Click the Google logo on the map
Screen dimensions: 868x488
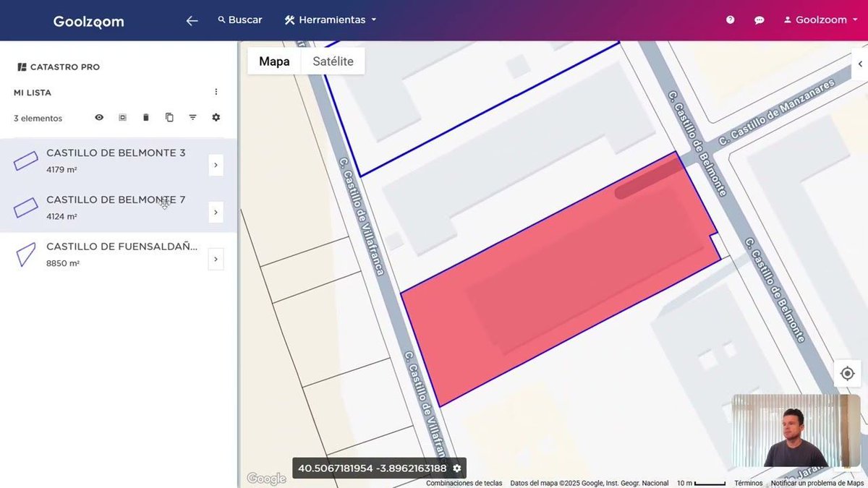[x=266, y=479]
